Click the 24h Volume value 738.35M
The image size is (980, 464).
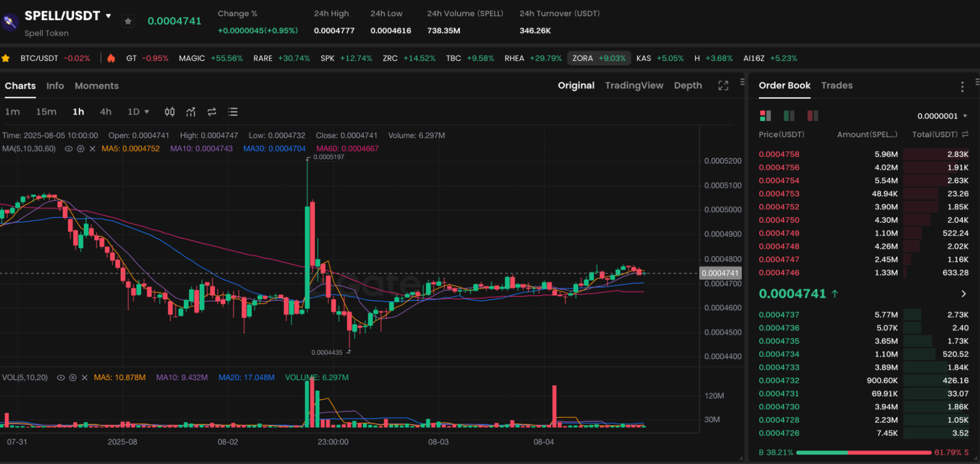(444, 30)
